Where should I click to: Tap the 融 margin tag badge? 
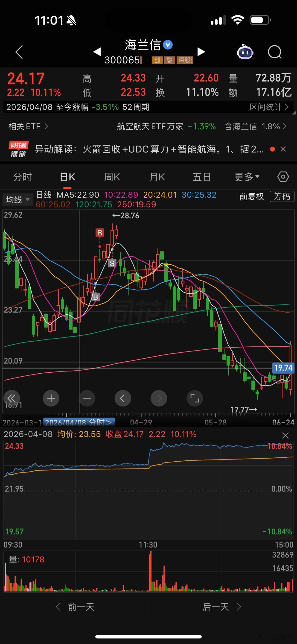pos(169,60)
